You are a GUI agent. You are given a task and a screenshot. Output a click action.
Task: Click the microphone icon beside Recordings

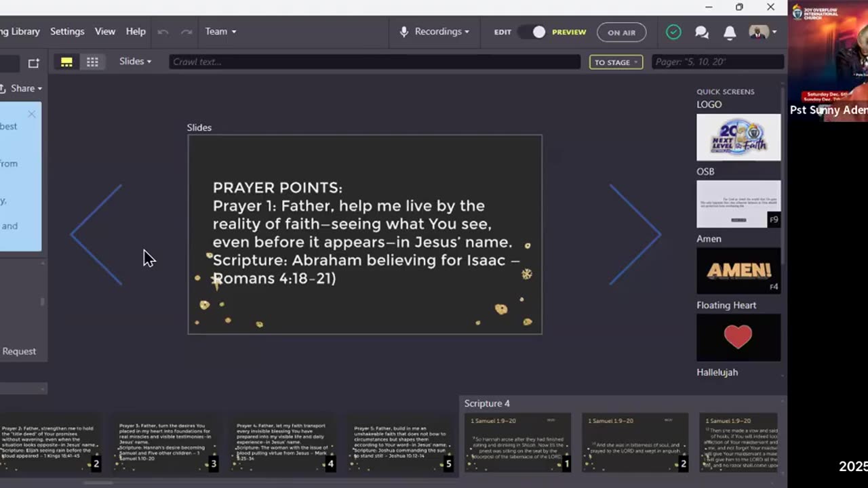tap(404, 32)
